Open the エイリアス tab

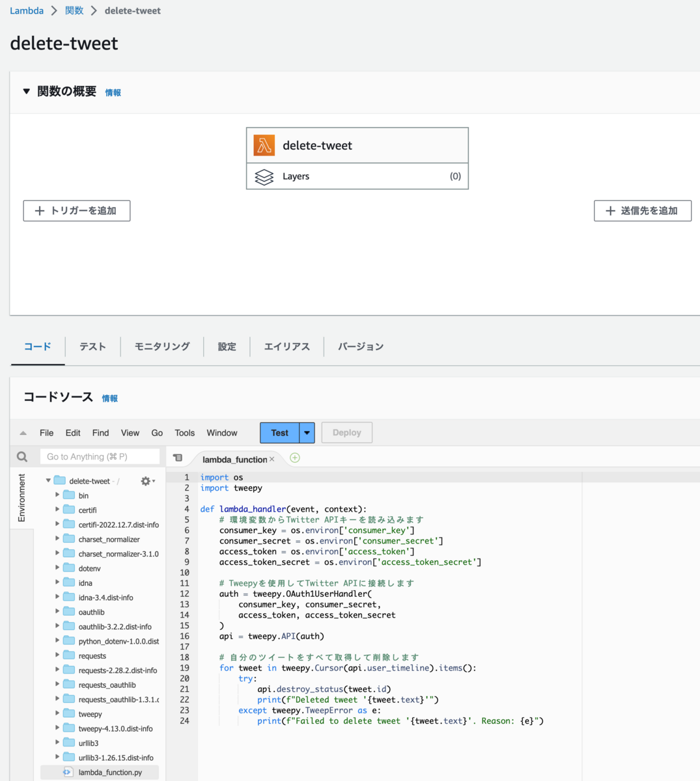287,347
